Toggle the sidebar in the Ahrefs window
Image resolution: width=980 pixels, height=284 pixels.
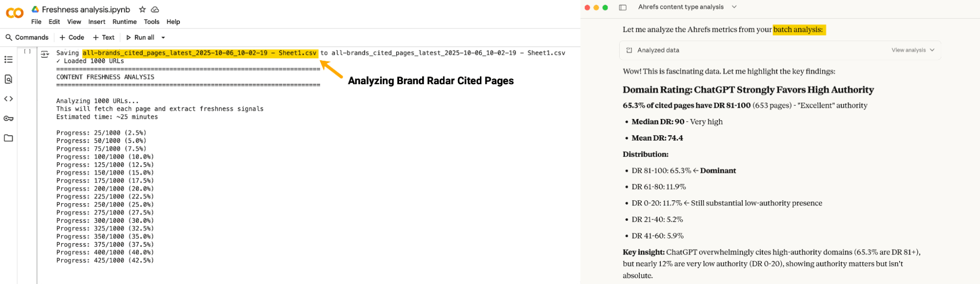pos(623,7)
